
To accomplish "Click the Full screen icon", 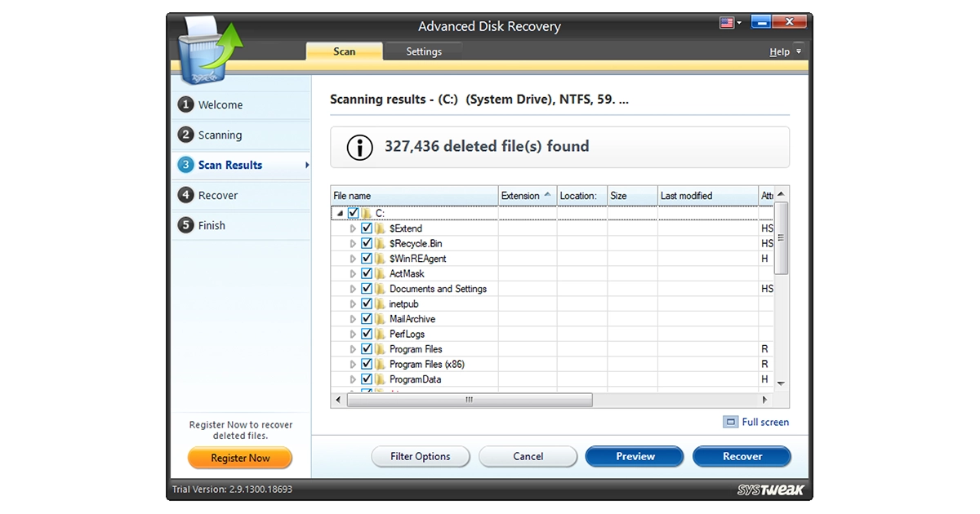I will click(x=730, y=422).
